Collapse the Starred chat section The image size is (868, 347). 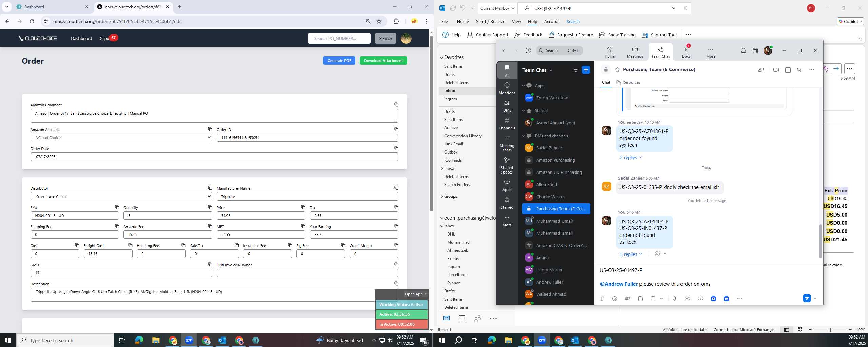coord(523,111)
